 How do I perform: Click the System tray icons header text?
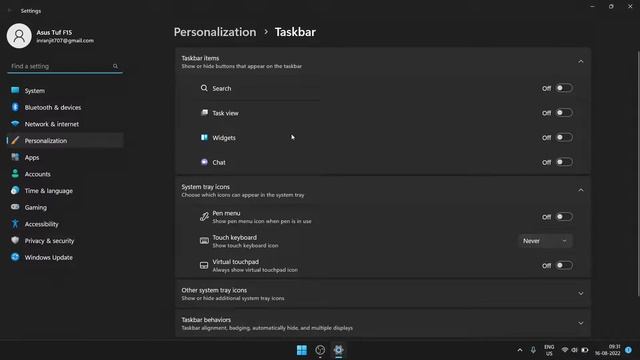click(x=205, y=187)
